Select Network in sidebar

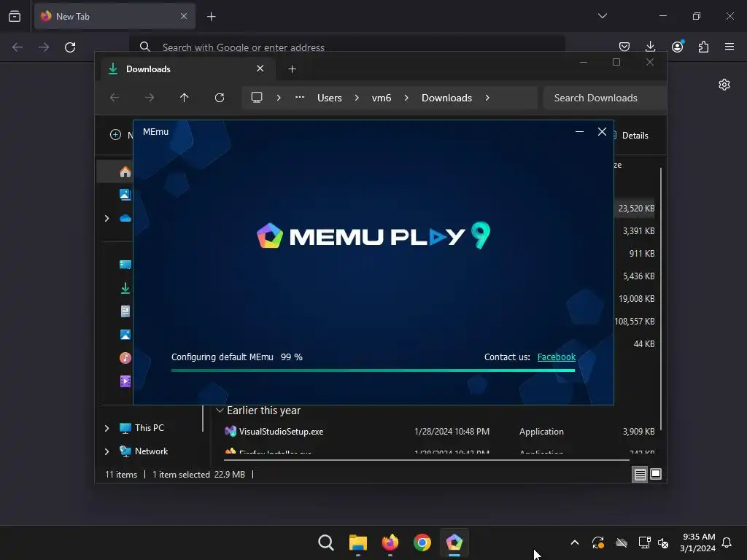coord(151,451)
